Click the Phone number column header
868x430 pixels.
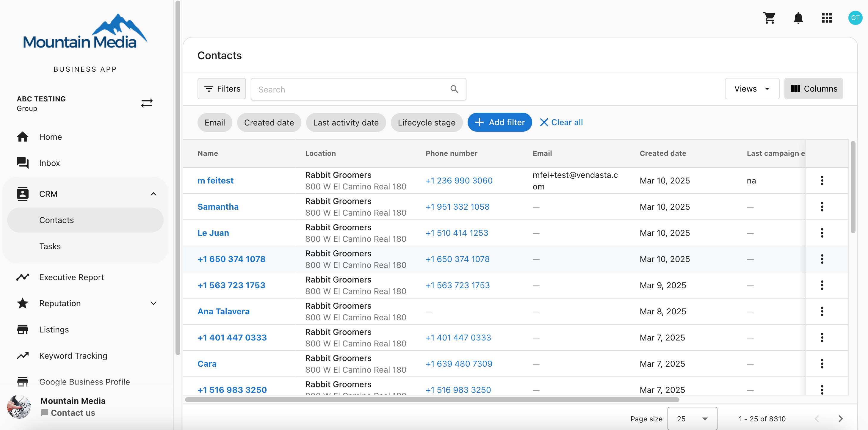tap(451, 153)
